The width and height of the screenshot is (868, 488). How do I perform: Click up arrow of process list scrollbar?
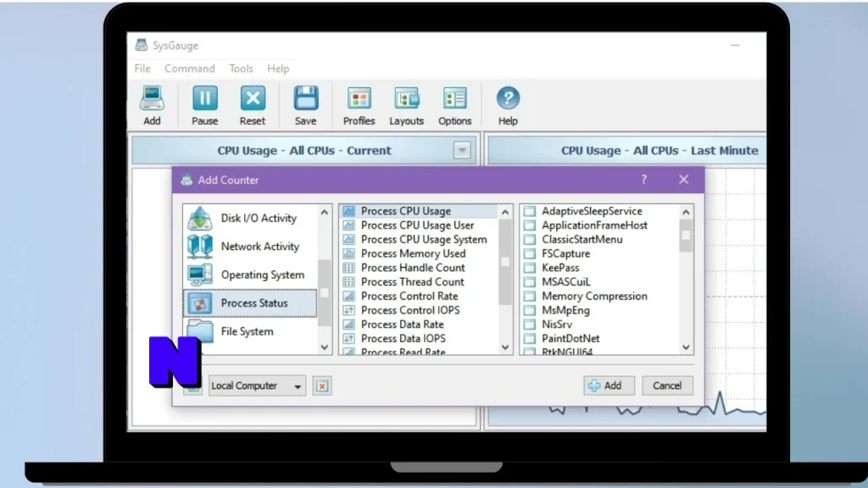click(x=686, y=212)
